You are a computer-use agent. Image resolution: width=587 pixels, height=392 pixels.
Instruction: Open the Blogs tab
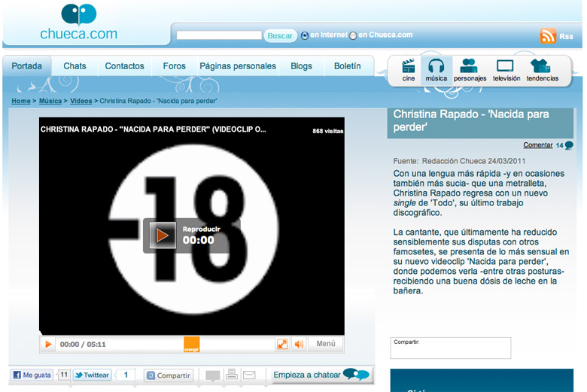pos(301,66)
